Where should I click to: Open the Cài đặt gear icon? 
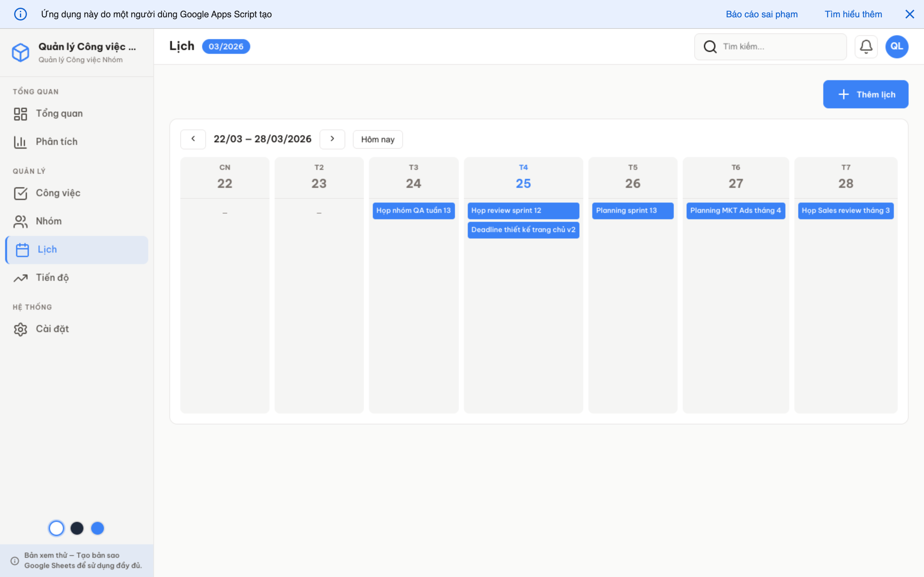point(21,329)
